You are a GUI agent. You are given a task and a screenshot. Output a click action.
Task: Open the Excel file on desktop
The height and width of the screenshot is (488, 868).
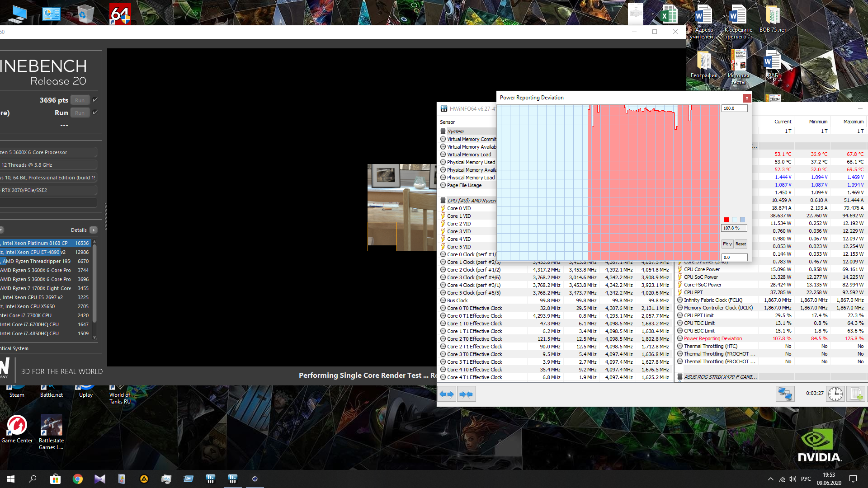tap(669, 14)
